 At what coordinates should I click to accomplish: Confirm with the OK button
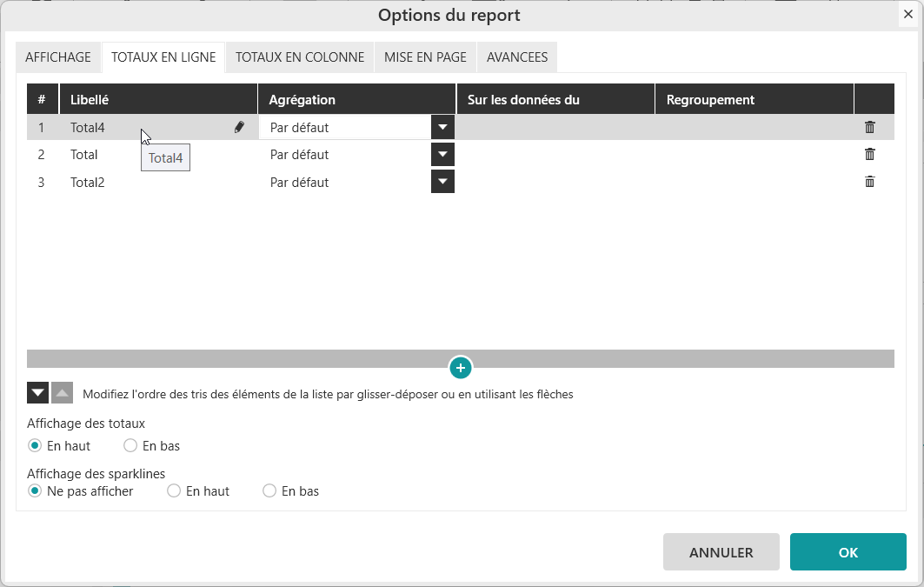pyautogui.click(x=848, y=552)
